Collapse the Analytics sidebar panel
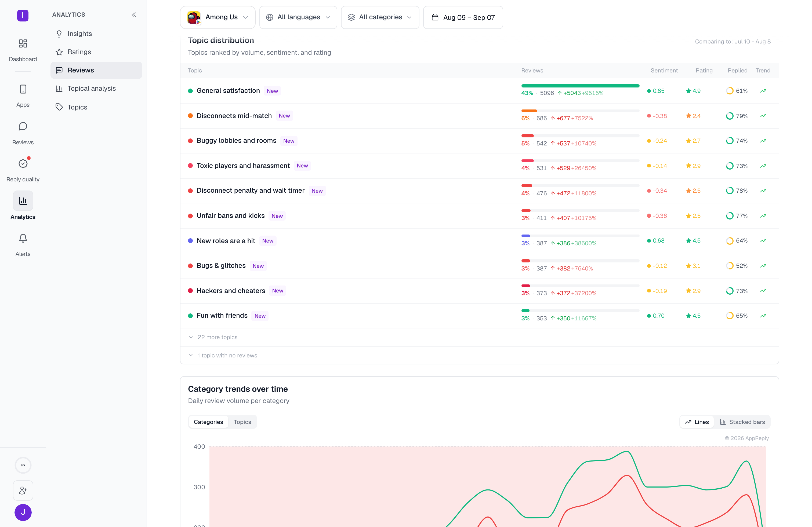This screenshot has width=812, height=527. click(x=134, y=15)
